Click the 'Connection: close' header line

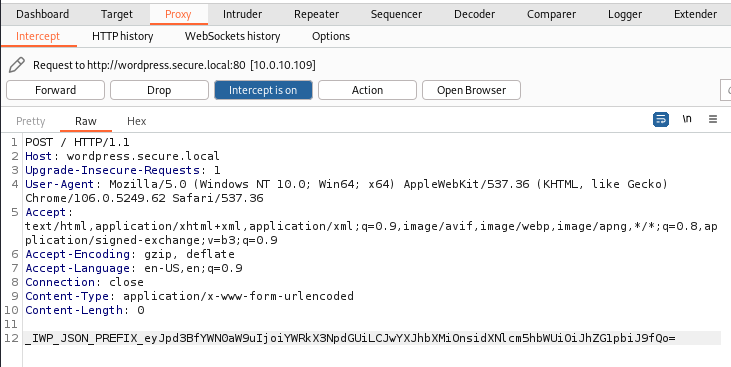[x=84, y=282]
